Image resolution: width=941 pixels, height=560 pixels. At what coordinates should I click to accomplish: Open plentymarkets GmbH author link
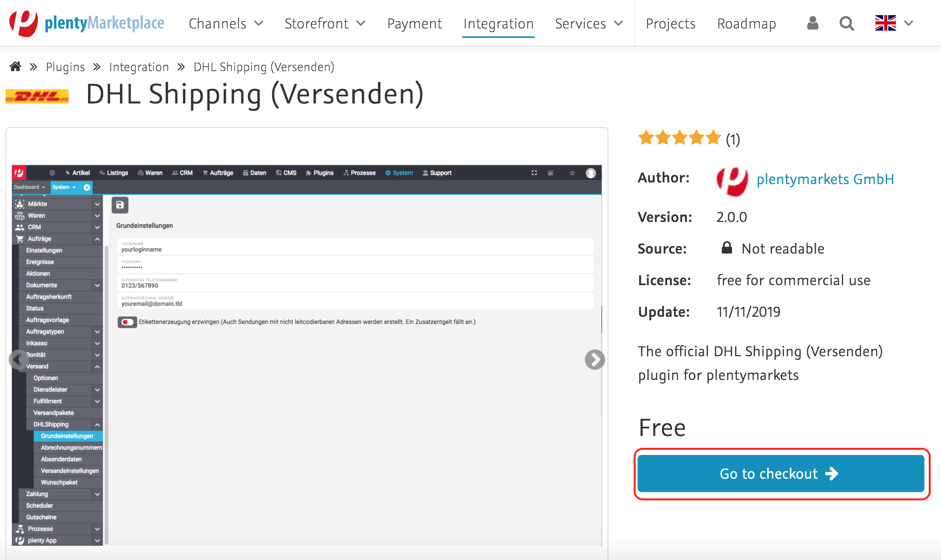825,179
